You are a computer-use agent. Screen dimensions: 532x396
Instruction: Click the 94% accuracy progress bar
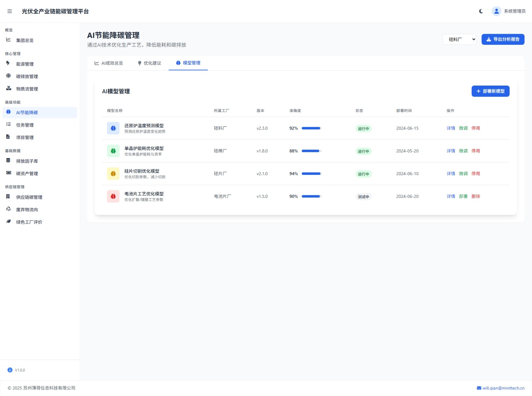311,174
